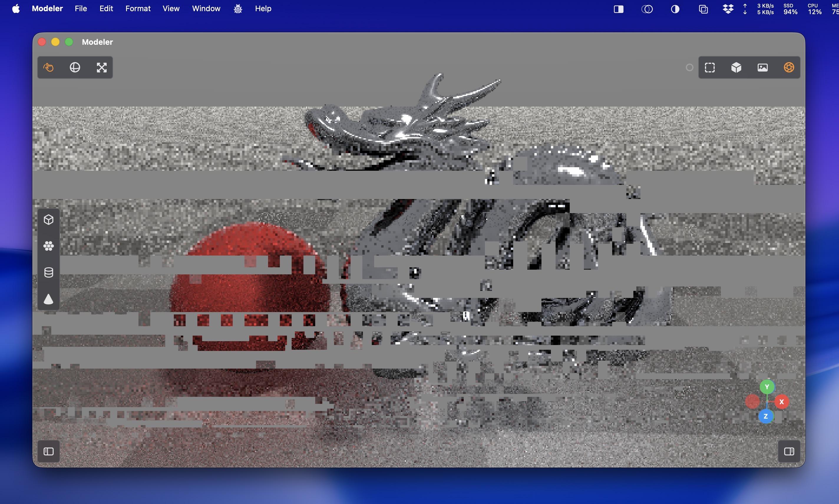This screenshot has height=504, width=839.
Task: Click the half-filled circle menu bar icon
Action: tap(675, 9)
